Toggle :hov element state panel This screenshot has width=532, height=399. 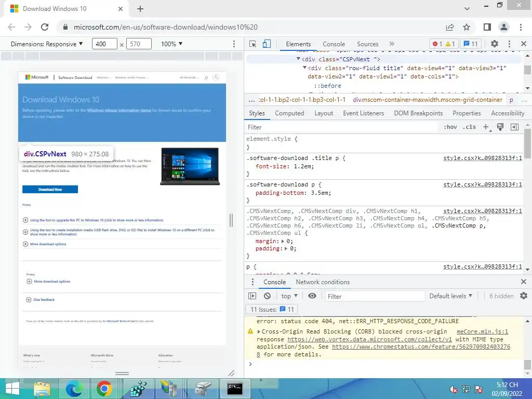(450, 127)
